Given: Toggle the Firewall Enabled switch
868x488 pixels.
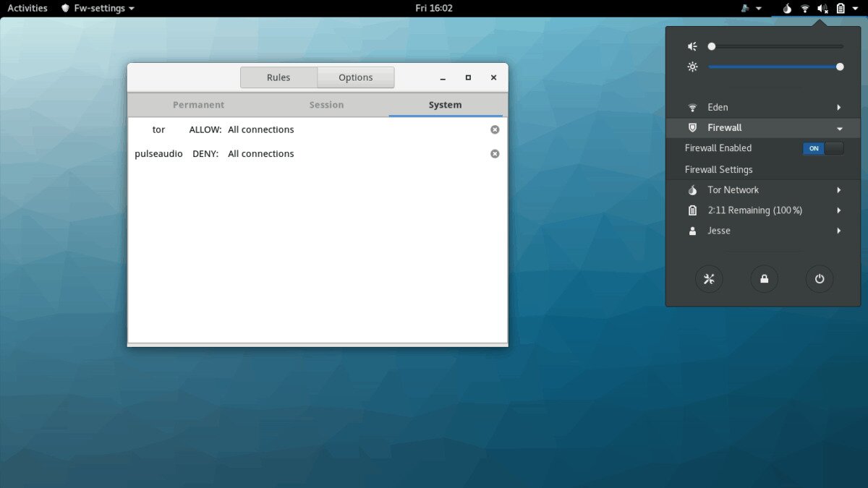Looking at the screenshot, I should pyautogui.click(x=823, y=148).
